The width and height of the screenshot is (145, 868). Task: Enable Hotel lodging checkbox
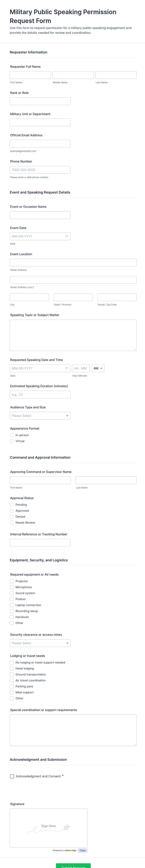tap(12, 668)
